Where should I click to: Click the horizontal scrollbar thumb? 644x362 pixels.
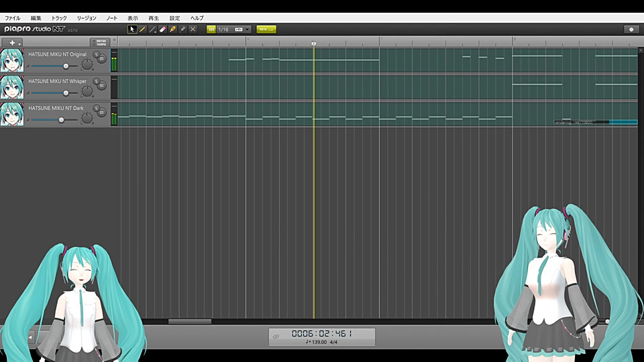(190, 322)
